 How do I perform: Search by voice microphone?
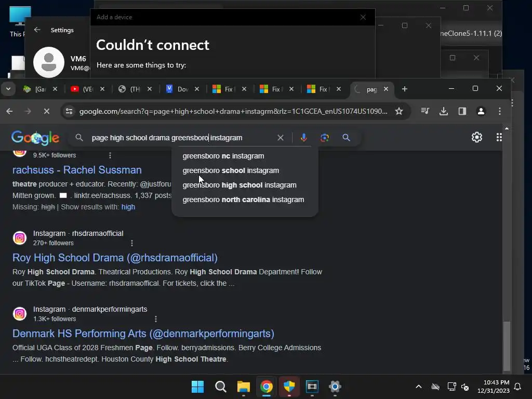pyautogui.click(x=303, y=138)
